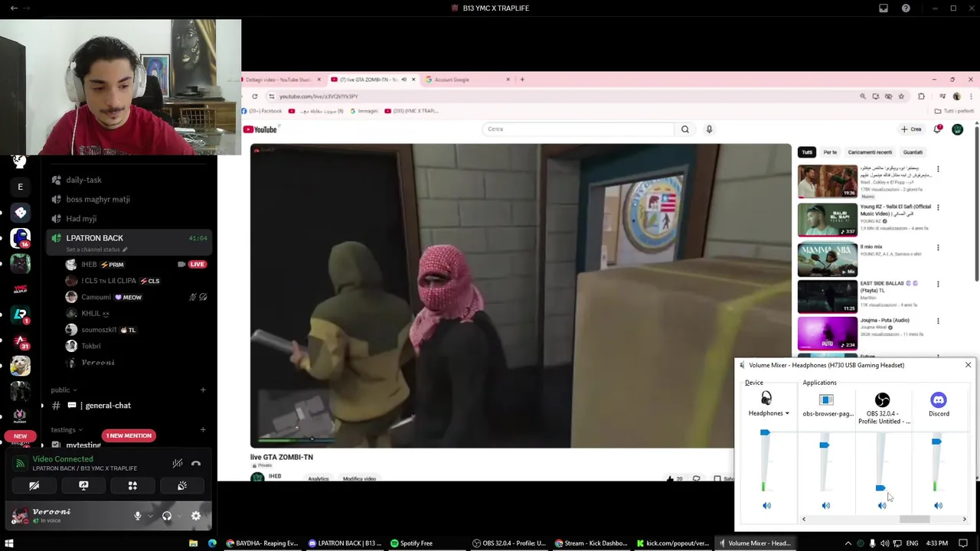Click Set a channel status
Screen dimensions: 980x551
(96, 249)
